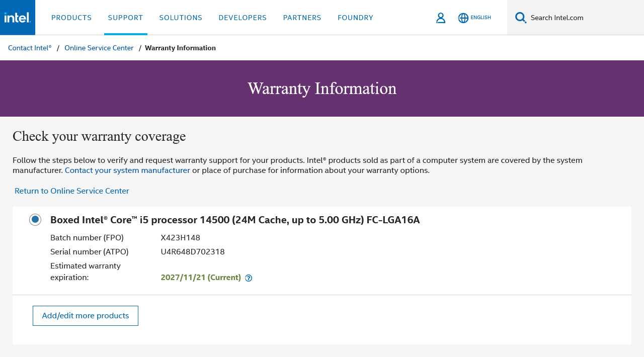The image size is (644, 357).
Task: Click the batch number X423H148
Action: pos(181,238)
